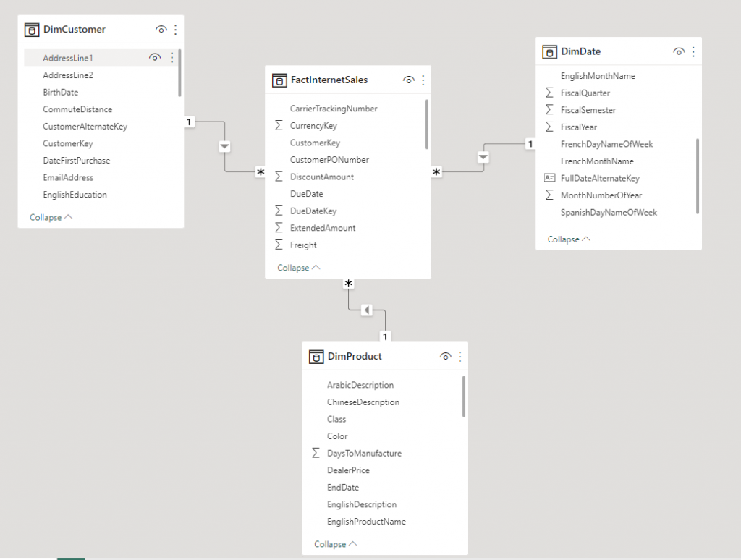Hide the AddressLine1 field
The width and height of the screenshot is (741, 560).
pos(154,58)
